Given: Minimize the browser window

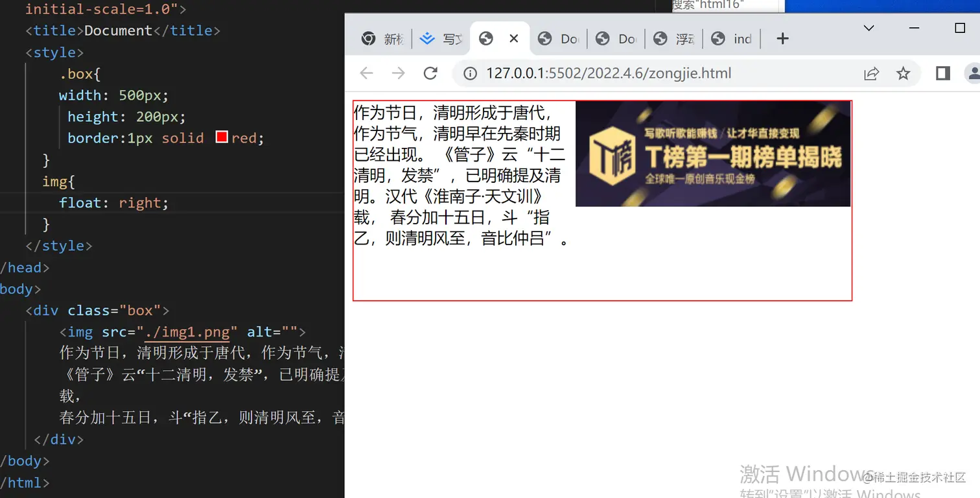Looking at the screenshot, I should [915, 28].
